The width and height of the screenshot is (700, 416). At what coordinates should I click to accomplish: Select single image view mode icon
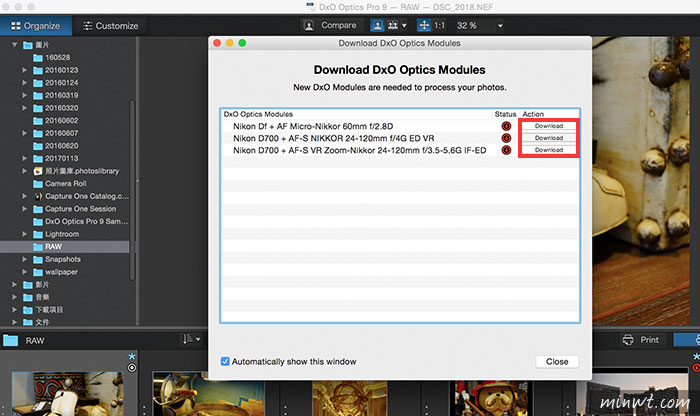pos(377,25)
